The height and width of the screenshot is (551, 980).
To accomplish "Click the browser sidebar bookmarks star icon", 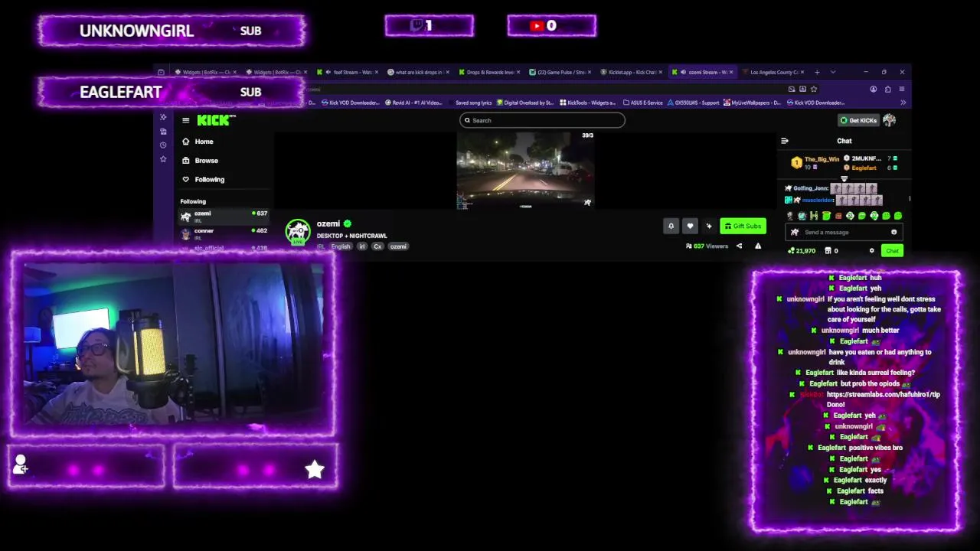I will 163,158.
